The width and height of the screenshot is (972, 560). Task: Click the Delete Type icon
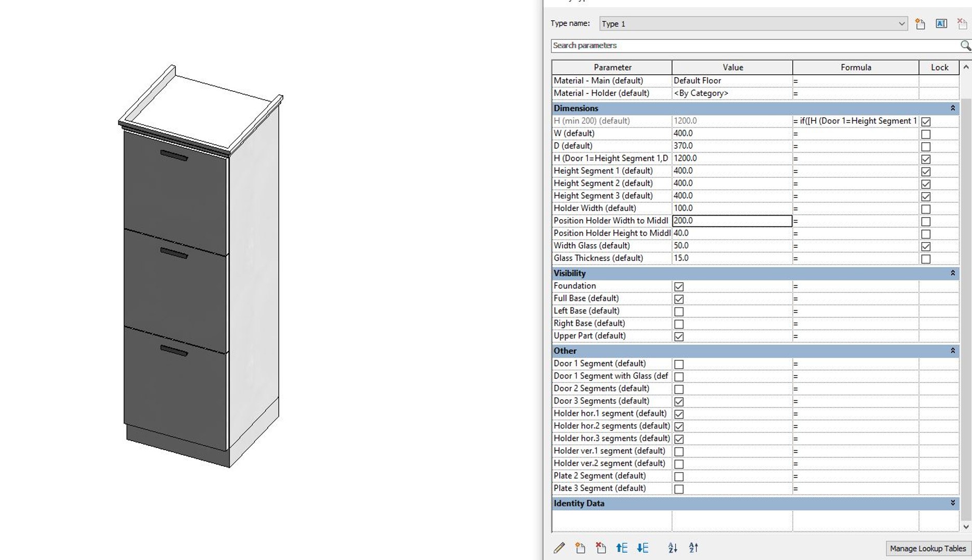point(962,24)
